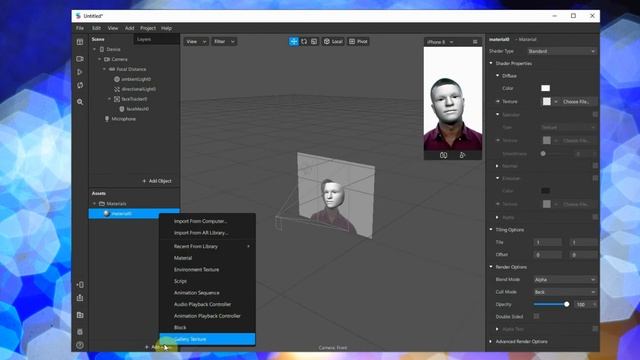640x360 pixels.
Task: Click the touch gesture icon under the simulator
Action: click(462, 156)
